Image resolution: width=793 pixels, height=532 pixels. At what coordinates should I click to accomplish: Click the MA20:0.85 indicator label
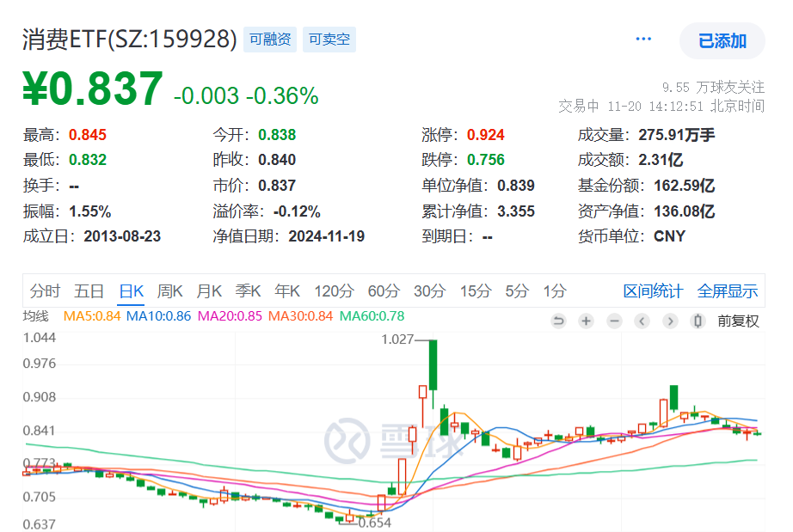pyautogui.click(x=230, y=316)
